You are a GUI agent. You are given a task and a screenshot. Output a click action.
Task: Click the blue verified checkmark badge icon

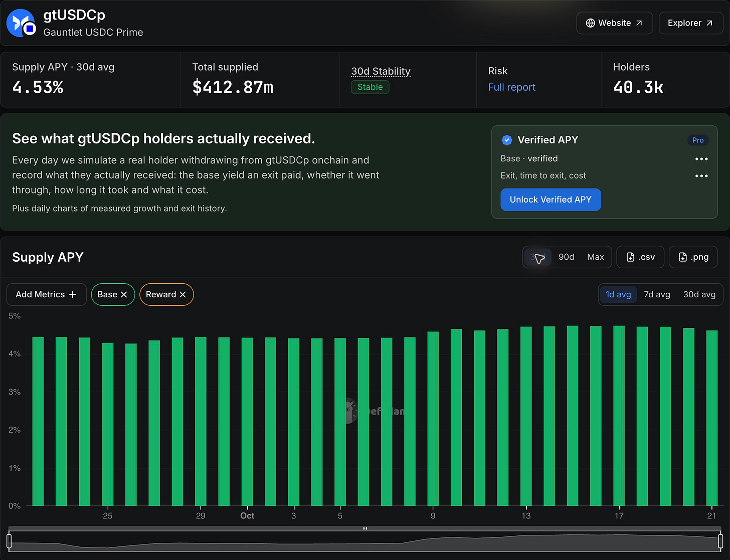507,140
